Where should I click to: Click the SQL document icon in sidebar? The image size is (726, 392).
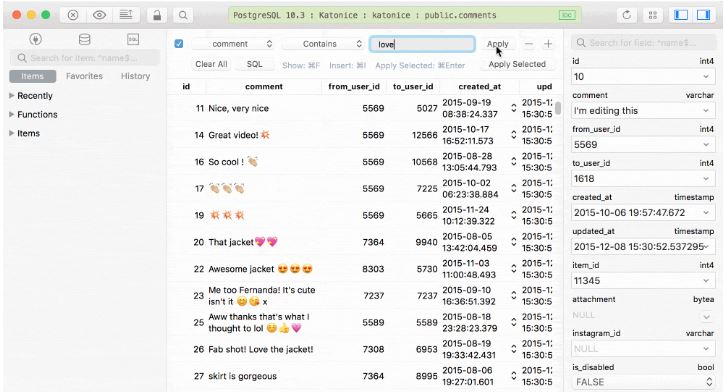point(133,39)
